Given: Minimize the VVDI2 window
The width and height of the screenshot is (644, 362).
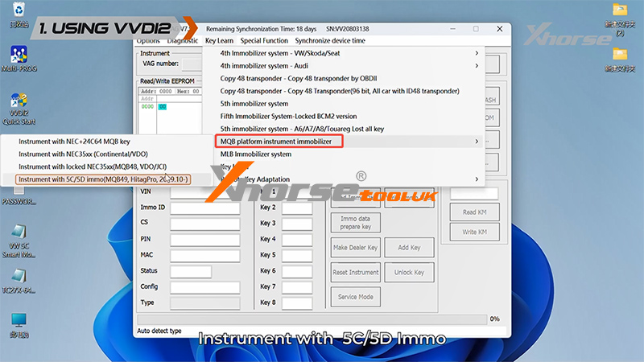Looking at the screenshot, I should [x=452, y=29].
